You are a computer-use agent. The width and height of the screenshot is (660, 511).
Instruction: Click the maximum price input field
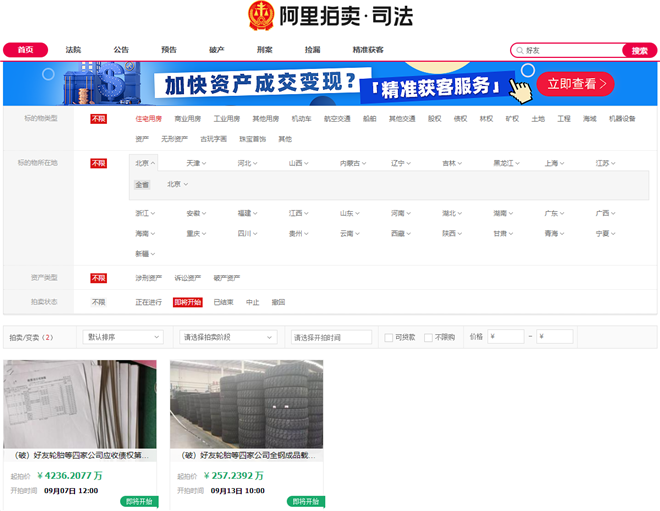[x=555, y=337]
